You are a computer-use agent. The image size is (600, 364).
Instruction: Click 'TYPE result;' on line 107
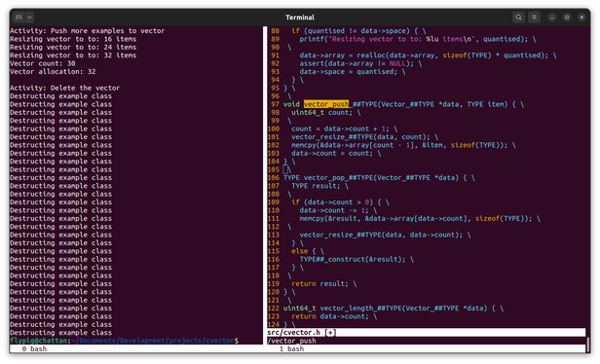click(x=316, y=186)
